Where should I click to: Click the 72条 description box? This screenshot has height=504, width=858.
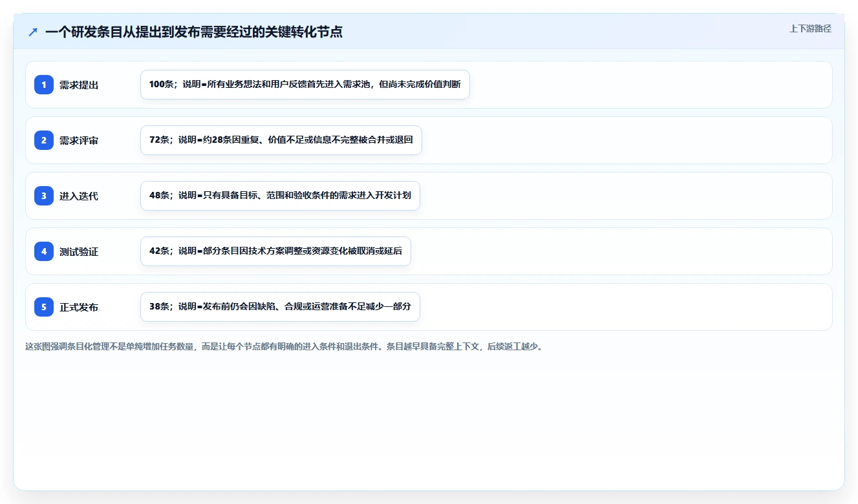281,140
